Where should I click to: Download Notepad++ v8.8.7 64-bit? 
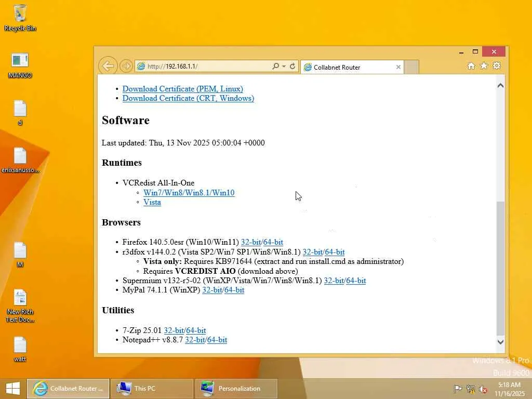pyautogui.click(x=217, y=340)
